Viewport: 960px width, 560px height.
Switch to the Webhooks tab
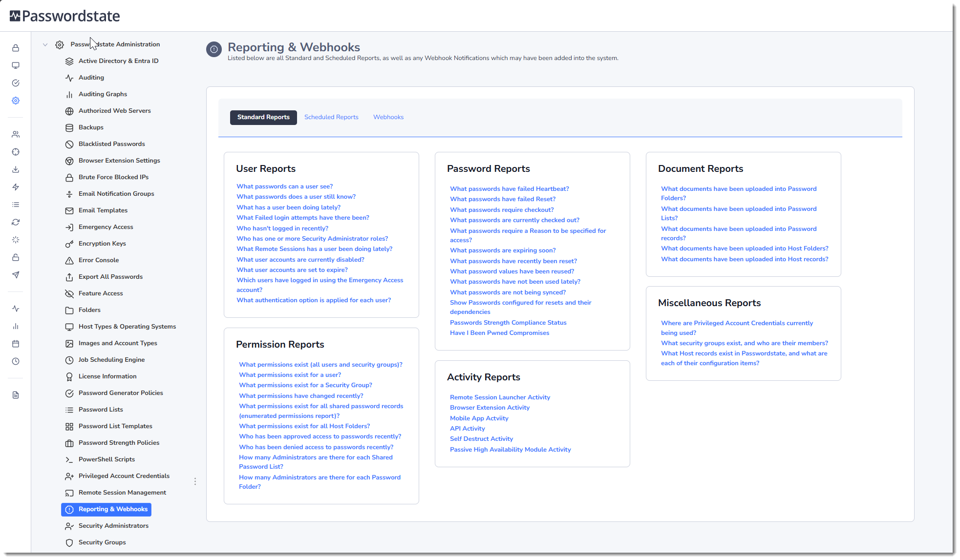point(388,117)
